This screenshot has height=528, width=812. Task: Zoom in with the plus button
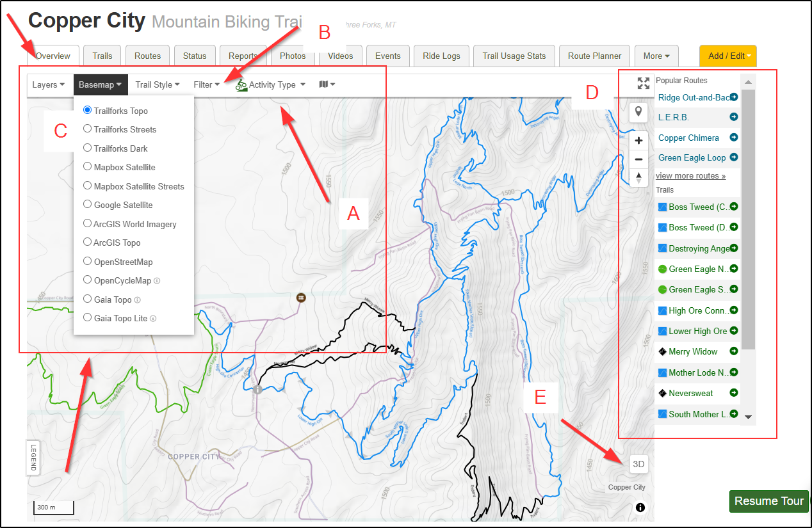pos(638,140)
